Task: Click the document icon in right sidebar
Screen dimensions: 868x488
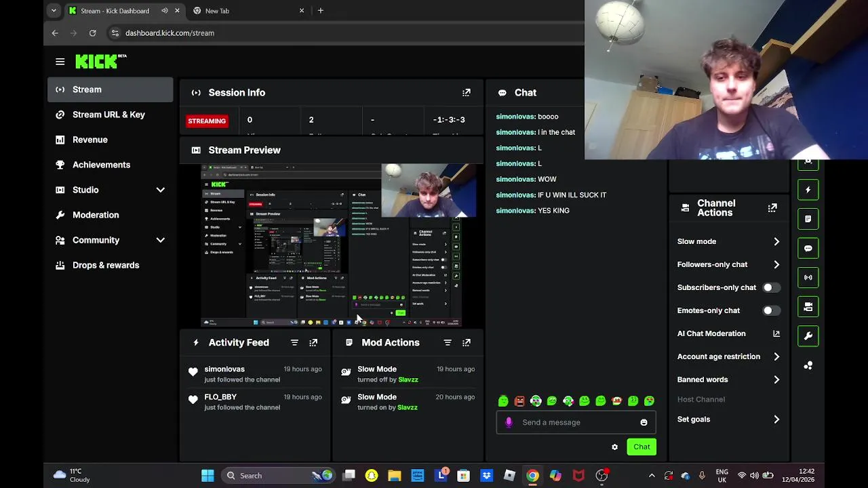Action: [808, 220]
